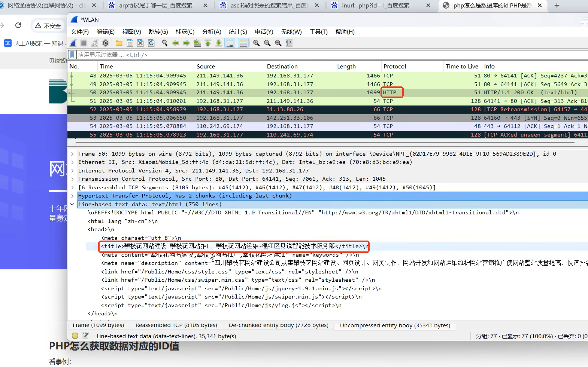Screen dimensions: 588x367
Task: Open capture options gear icon
Action: (106, 43)
